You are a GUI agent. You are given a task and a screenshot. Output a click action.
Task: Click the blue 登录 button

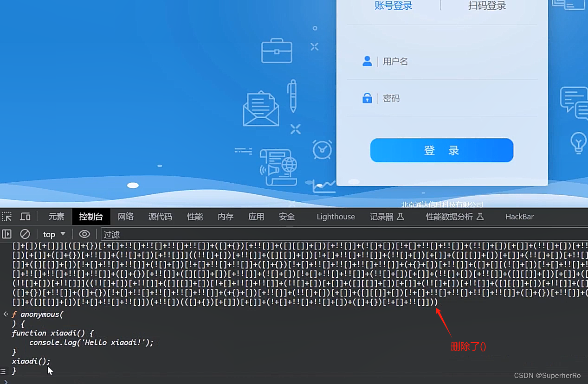[x=442, y=150]
